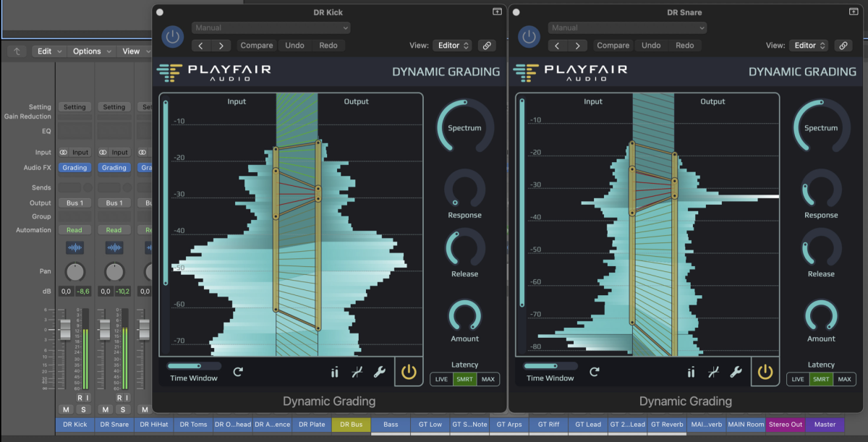Click the Pan knob on the DR Snare channel
The width and height of the screenshot is (868, 442).
114,272
